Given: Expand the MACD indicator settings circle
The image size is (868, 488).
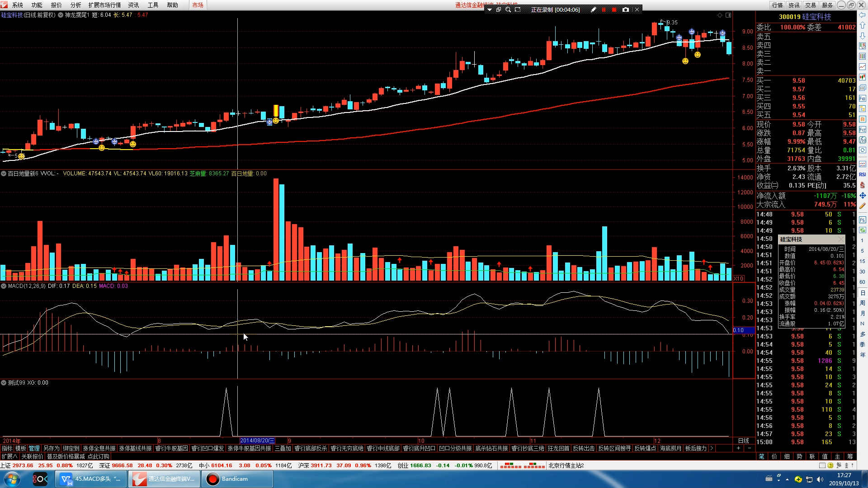Looking at the screenshot, I should click(x=4, y=286).
